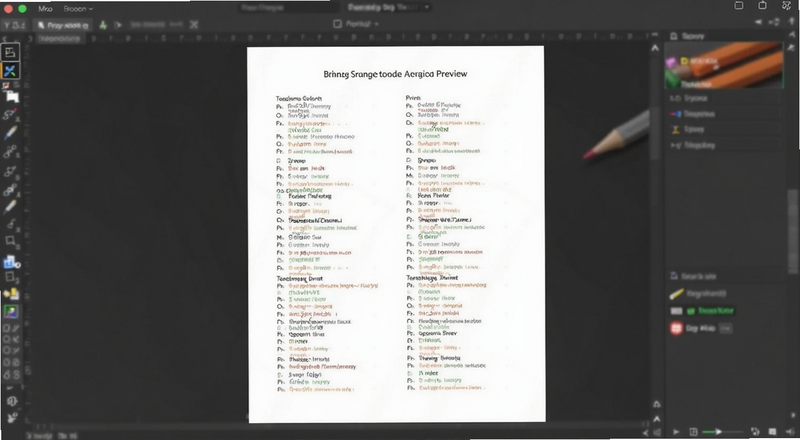Viewport: 800px width, 440px height.
Task: Click the up arrow icon at far top right
Action: 792,22
